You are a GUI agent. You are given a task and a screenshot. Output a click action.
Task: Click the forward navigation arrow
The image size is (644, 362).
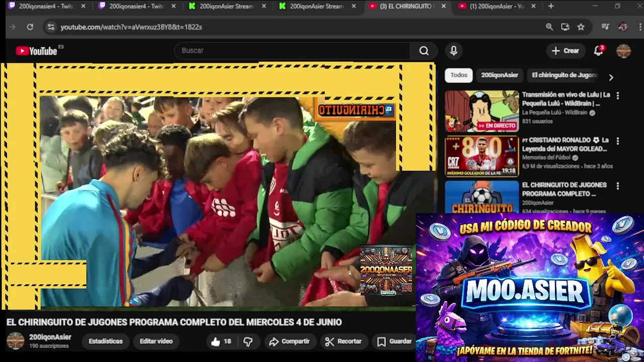click(13, 27)
